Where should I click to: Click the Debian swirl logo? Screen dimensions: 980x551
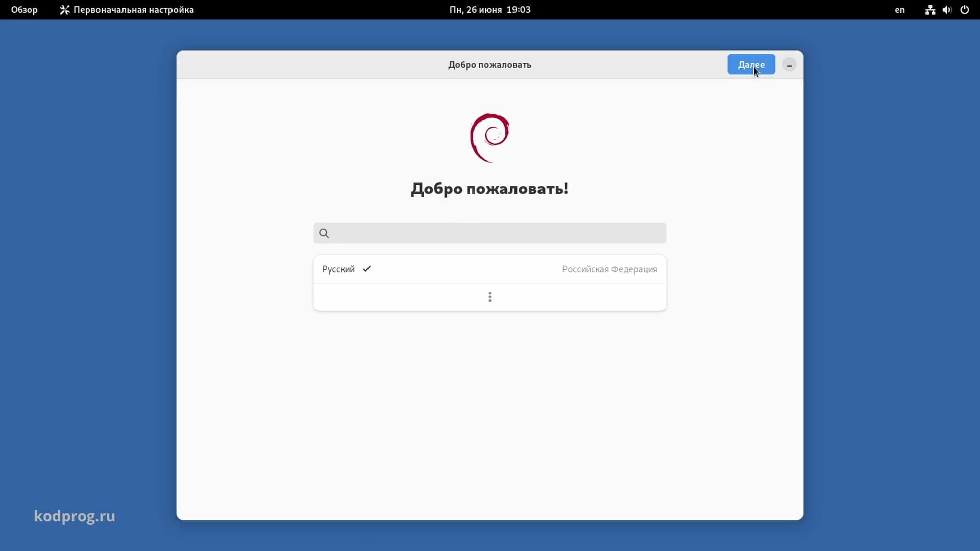coord(489,138)
